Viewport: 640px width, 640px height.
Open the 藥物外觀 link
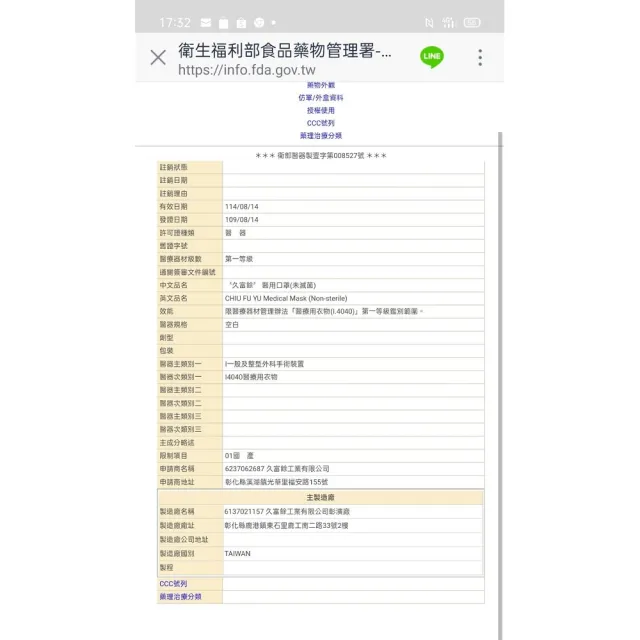pos(320,86)
